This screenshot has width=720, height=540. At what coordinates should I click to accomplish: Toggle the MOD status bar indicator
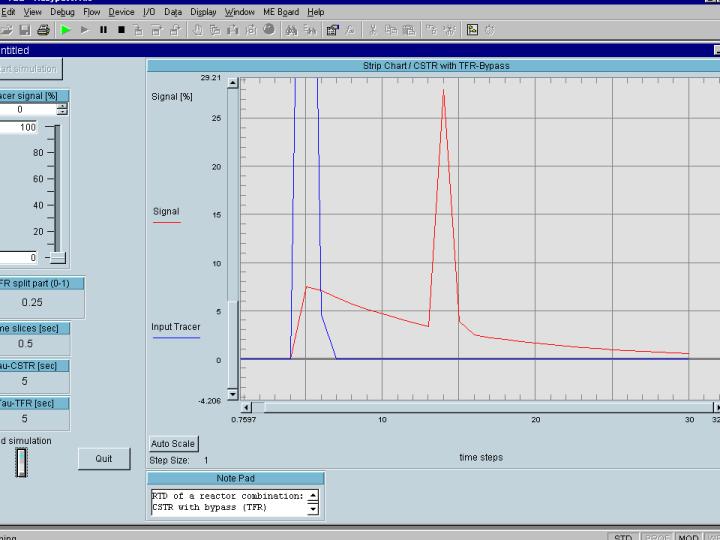coord(688,537)
